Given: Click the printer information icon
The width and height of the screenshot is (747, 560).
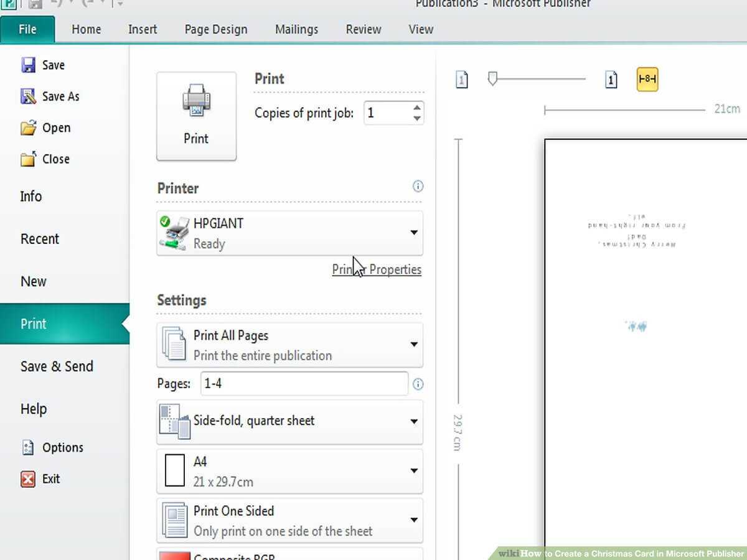Looking at the screenshot, I should click(418, 186).
